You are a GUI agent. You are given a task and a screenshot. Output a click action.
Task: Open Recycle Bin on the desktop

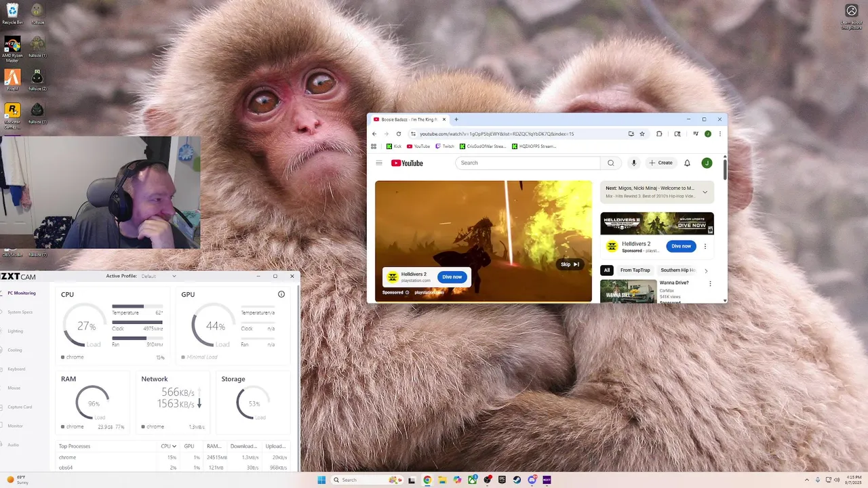[12, 13]
